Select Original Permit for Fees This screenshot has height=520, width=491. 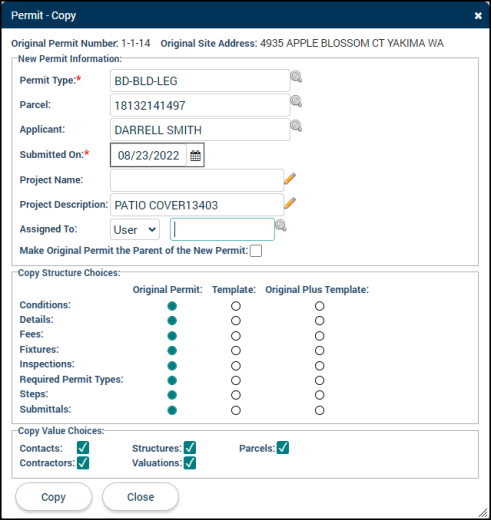pyautogui.click(x=172, y=336)
